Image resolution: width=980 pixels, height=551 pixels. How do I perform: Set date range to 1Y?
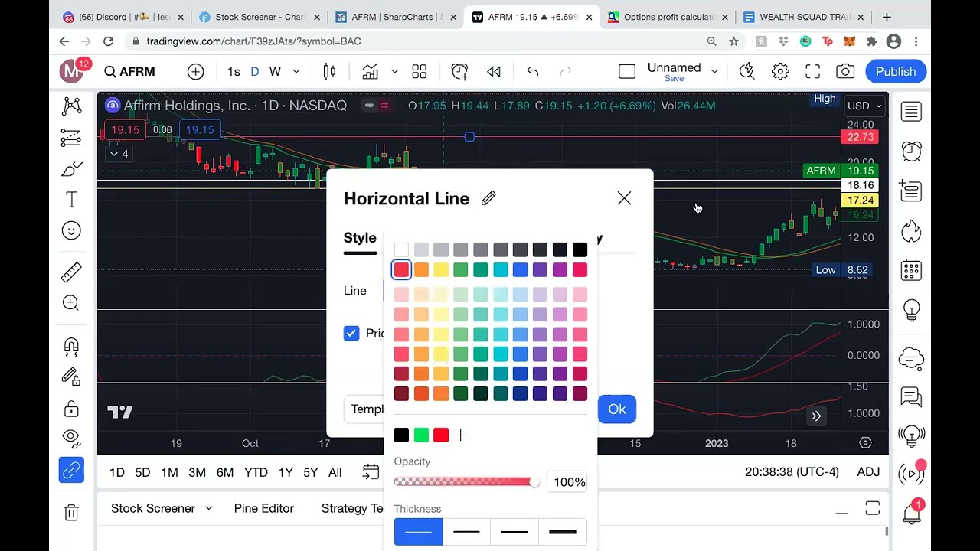click(286, 472)
